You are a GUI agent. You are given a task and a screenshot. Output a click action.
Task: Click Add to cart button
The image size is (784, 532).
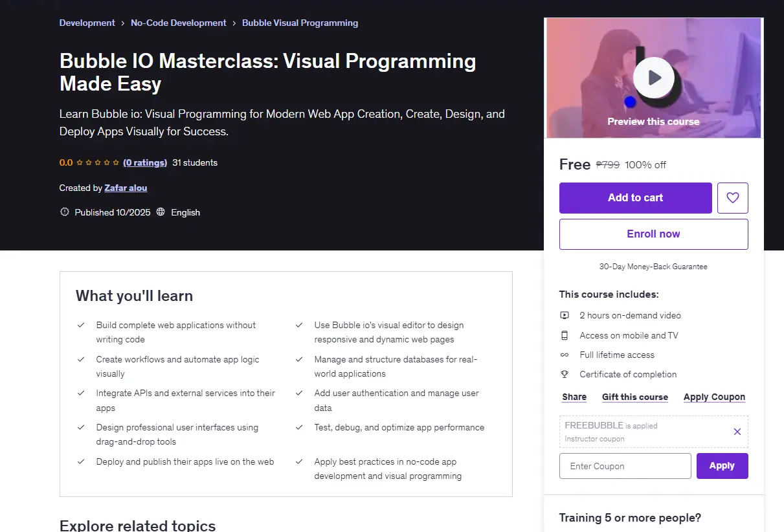(636, 198)
